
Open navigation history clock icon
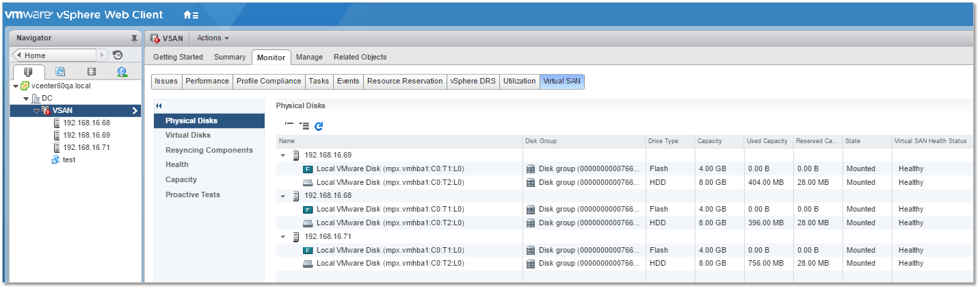click(x=118, y=55)
